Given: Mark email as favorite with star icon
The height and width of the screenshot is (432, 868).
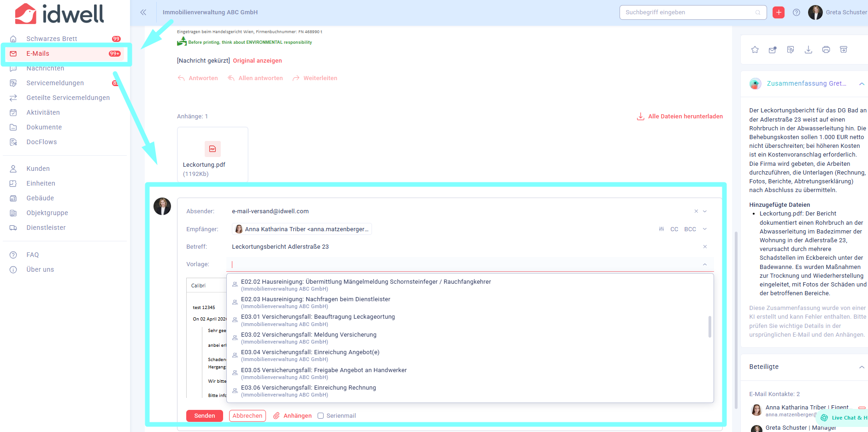Looking at the screenshot, I should (x=755, y=50).
